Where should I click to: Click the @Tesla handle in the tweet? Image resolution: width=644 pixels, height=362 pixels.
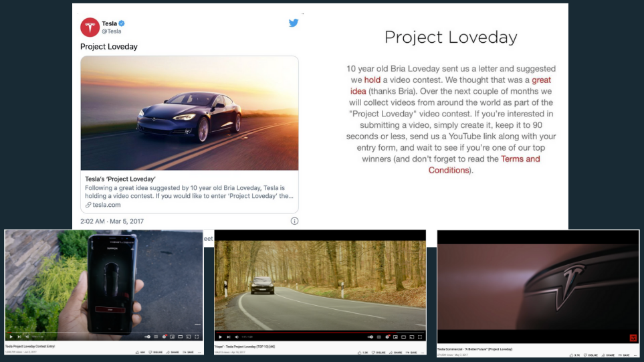[x=111, y=31]
